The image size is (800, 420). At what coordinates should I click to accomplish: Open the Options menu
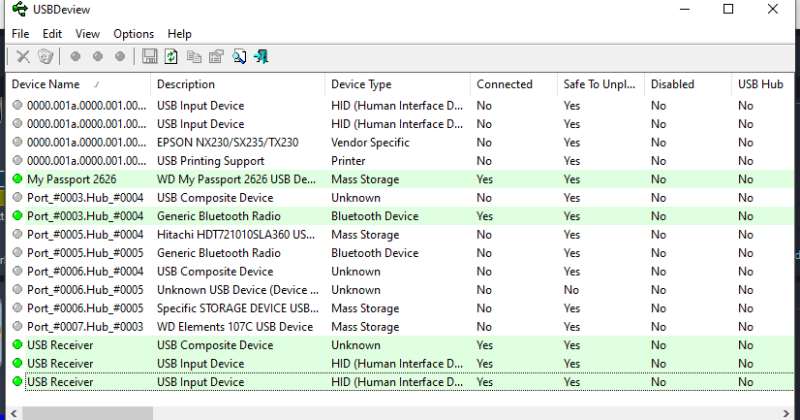(133, 34)
